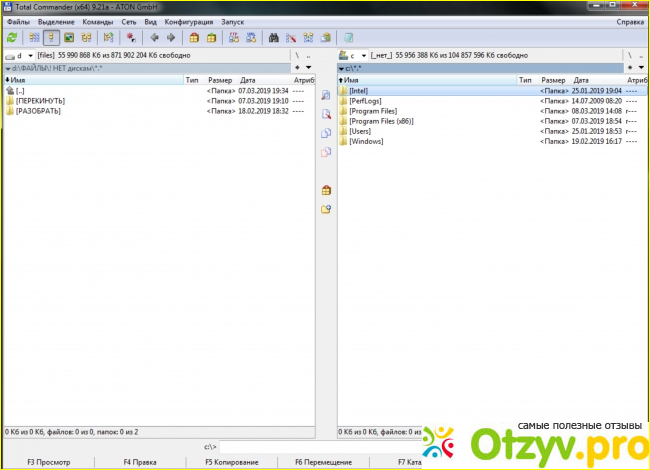The height and width of the screenshot is (470, 650).
Task: Click the thumbnail view toolbar icon
Action: click(69, 37)
